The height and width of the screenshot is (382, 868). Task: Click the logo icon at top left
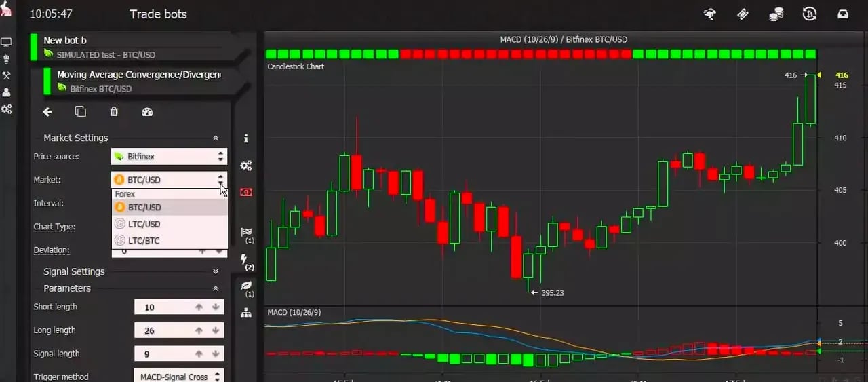point(5,8)
